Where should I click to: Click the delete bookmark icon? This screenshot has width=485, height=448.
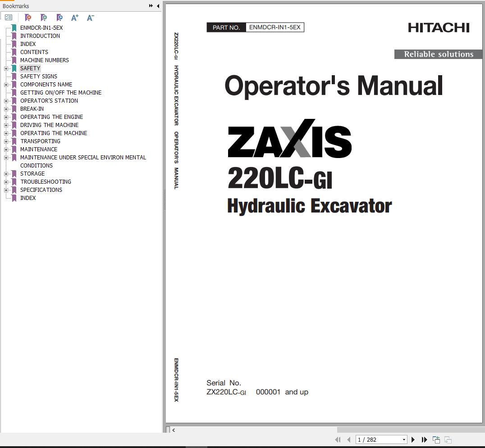28,18
